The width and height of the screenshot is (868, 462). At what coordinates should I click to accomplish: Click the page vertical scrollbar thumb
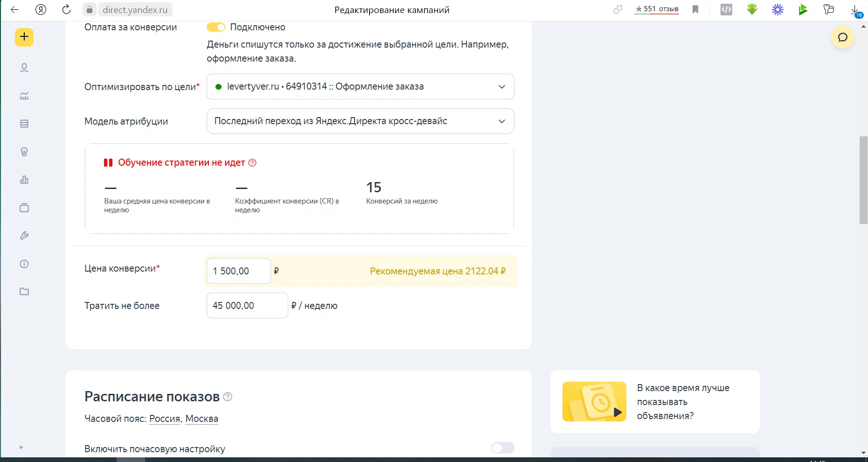[x=863, y=180]
